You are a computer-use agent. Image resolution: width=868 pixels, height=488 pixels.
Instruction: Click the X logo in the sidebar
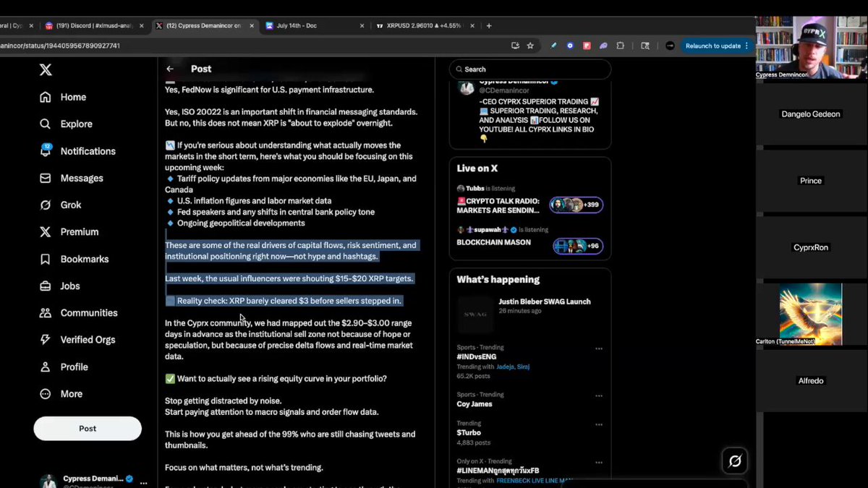click(x=46, y=70)
